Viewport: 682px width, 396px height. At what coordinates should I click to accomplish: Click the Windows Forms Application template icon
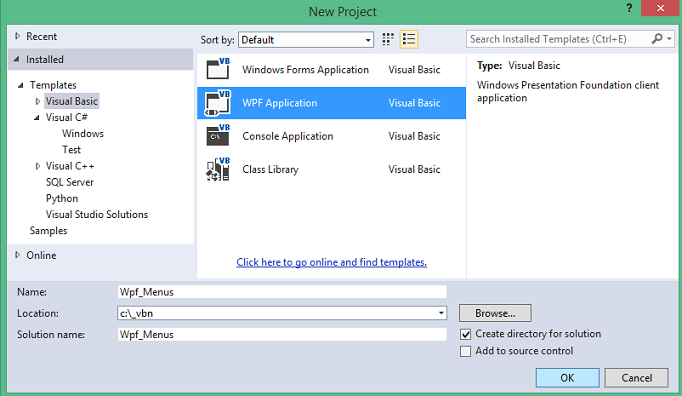218,69
